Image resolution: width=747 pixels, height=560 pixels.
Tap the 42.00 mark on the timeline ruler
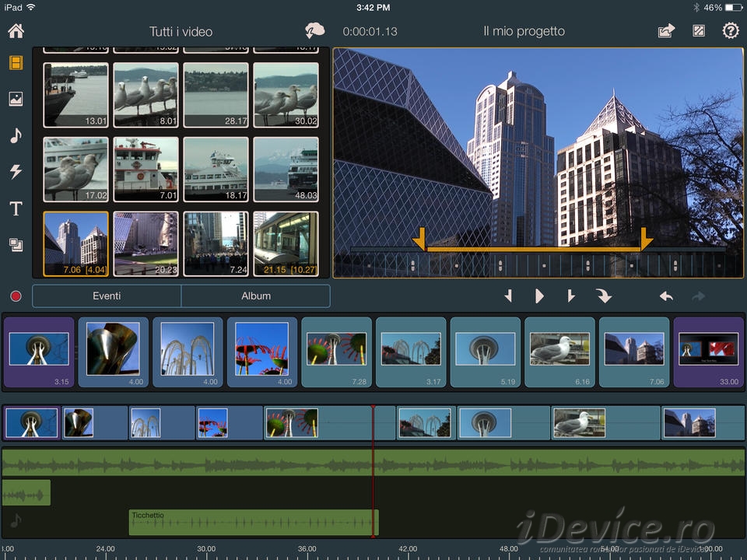[x=408, y=548]
